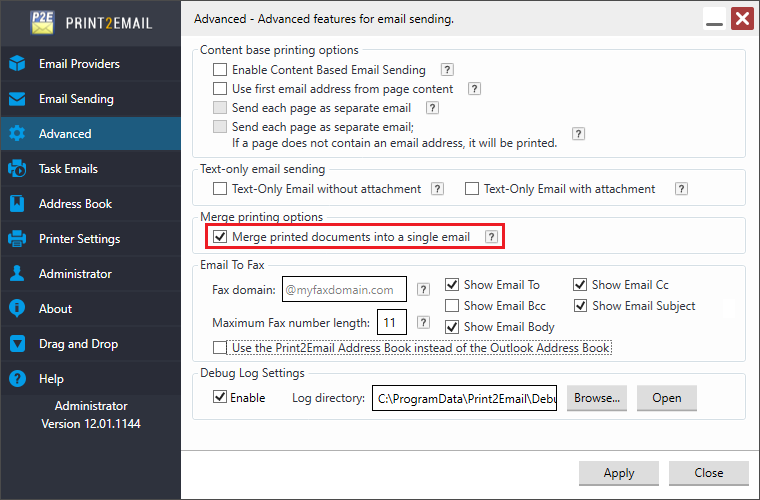Viewport: 760px width, 500px height.
Task: Disable the Debug Log Enable checkbox
Action: 220,397
